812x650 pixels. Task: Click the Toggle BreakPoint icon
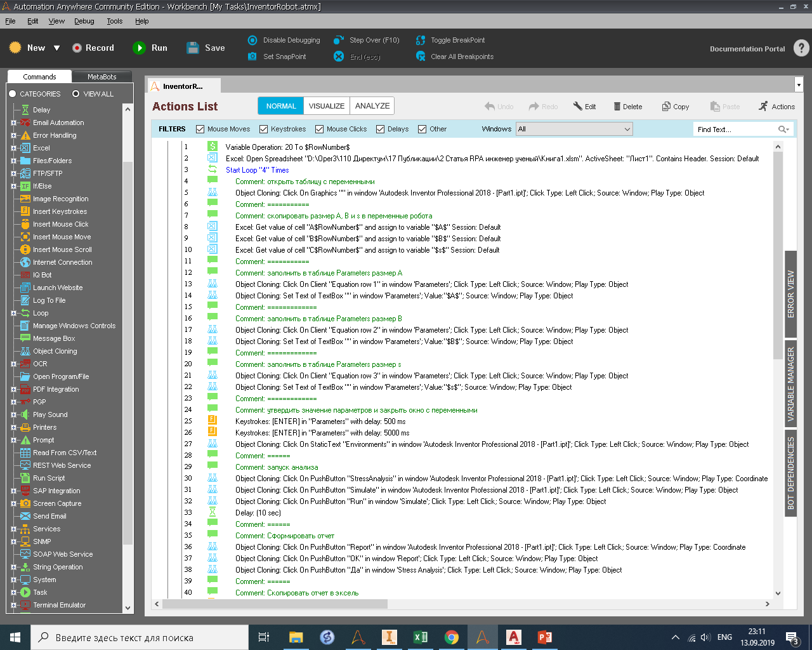tap(420, 40)
